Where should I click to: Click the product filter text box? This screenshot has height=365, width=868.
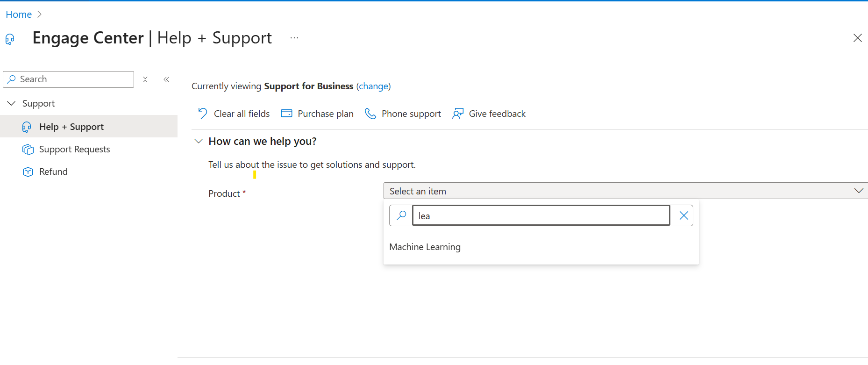pos(541,215)
